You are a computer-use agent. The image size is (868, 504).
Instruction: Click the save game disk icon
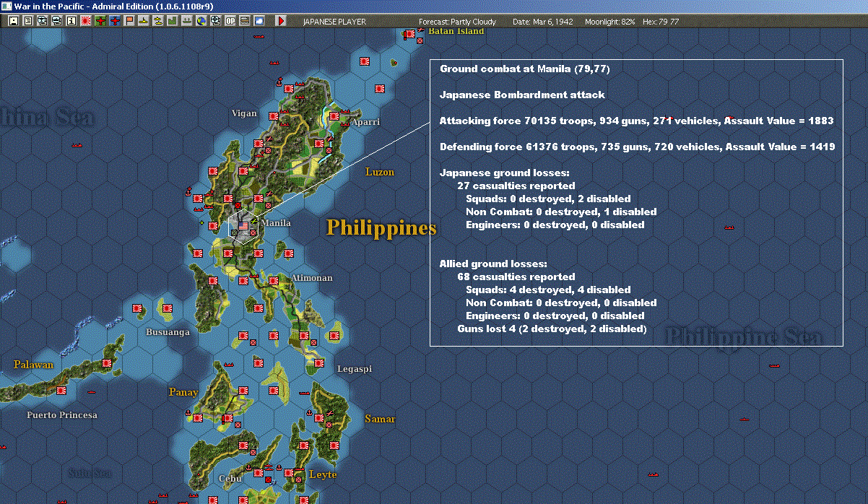click(x=13, y=21)
